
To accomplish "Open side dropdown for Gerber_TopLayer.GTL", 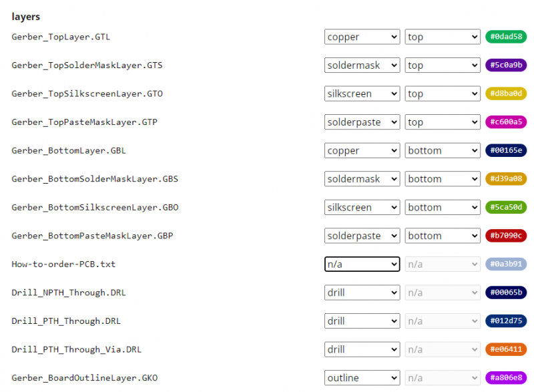I will pyautogui.click(x=442, y=37).
